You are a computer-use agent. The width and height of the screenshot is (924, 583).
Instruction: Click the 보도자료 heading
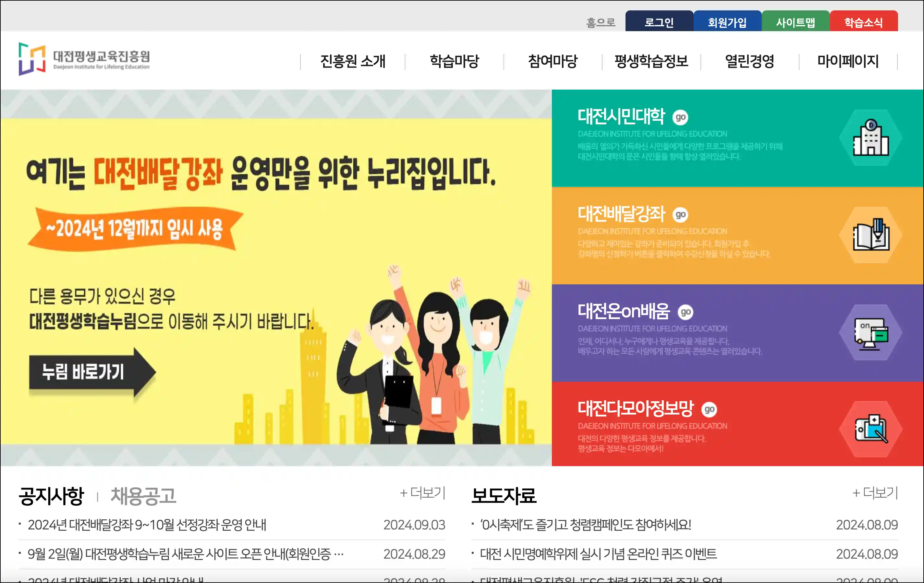[504, 496]
